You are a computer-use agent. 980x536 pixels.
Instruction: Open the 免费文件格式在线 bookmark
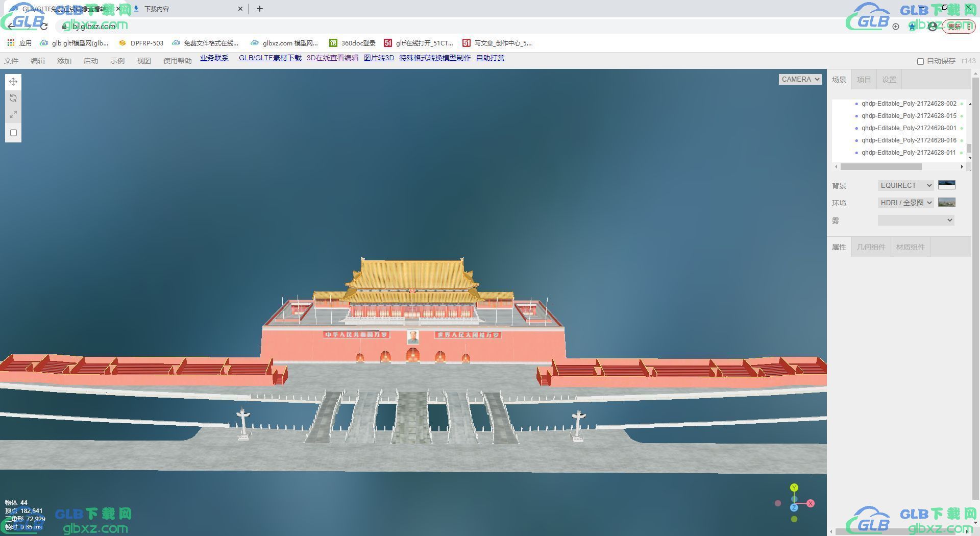tap(206, 43)
